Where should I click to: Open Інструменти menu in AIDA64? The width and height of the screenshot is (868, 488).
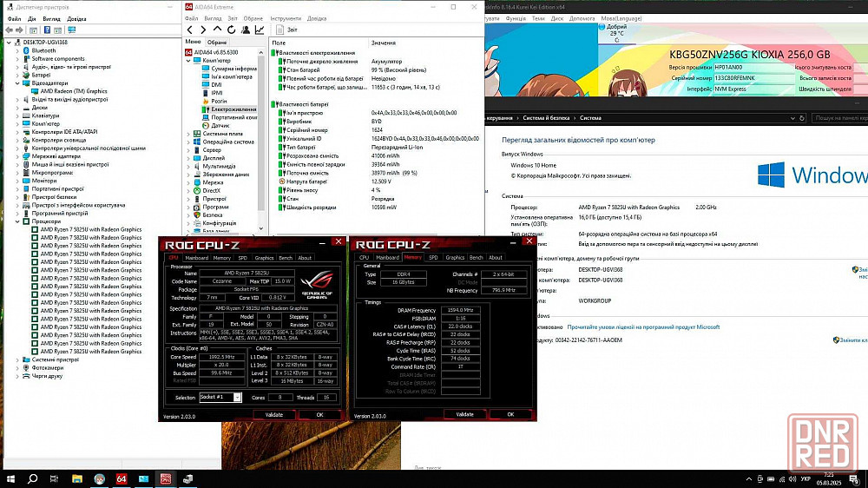click(286, 18)
